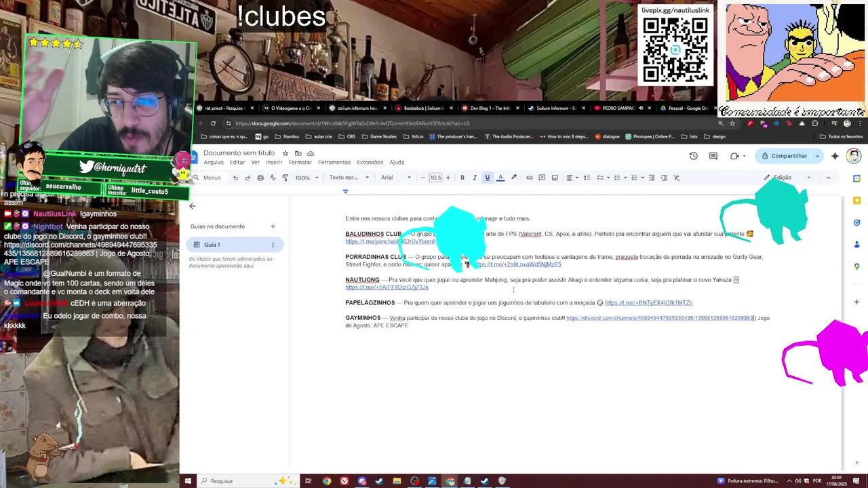Collapse the Docs menus with the chevron

click(x=828, y=178)
